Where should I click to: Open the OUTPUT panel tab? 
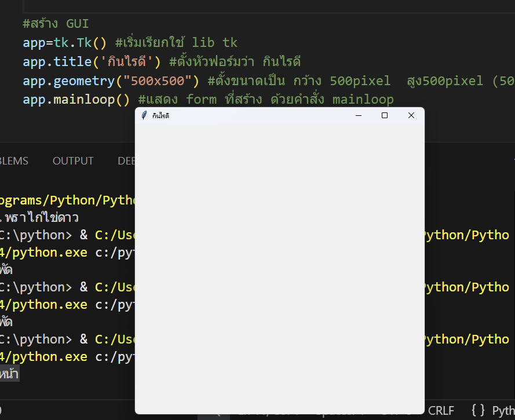pyautogui.click(x=73, y=161)
